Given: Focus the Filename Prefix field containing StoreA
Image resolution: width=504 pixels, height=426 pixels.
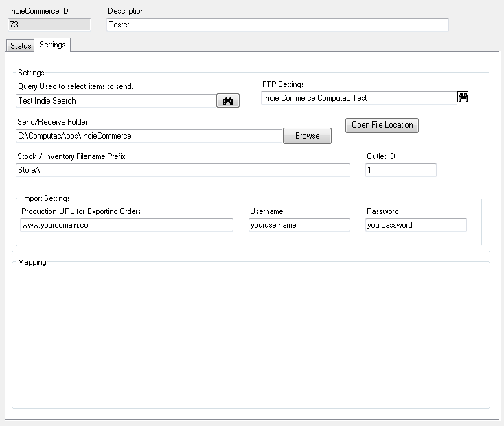Looking at the screenshot, I should [x=183, y=170].
